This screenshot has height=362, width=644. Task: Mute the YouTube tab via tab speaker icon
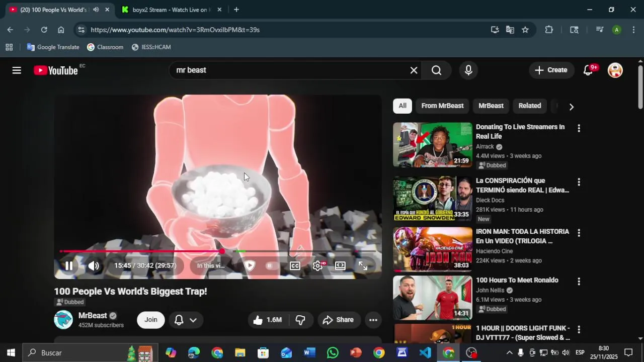96,10
